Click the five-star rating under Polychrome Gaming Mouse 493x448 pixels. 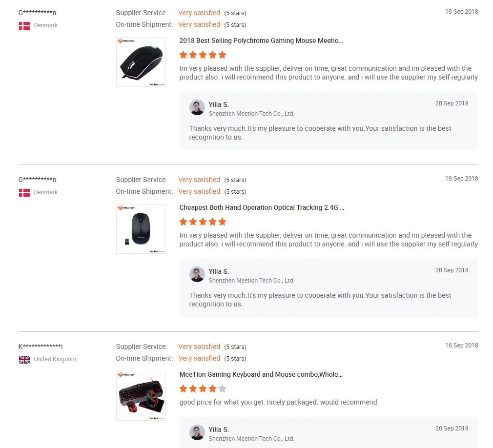click(203, 55)
